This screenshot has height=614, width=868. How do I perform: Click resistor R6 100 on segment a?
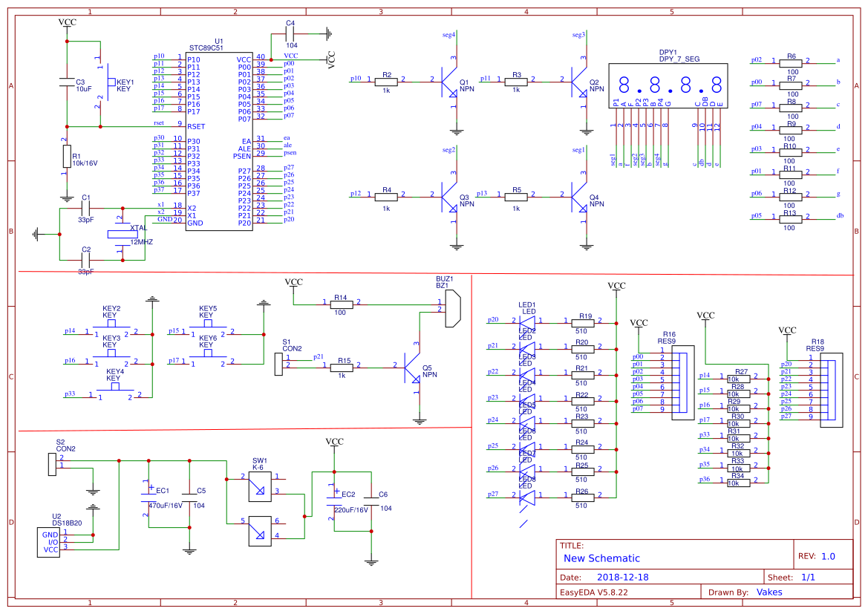click(x=791, y=64)
